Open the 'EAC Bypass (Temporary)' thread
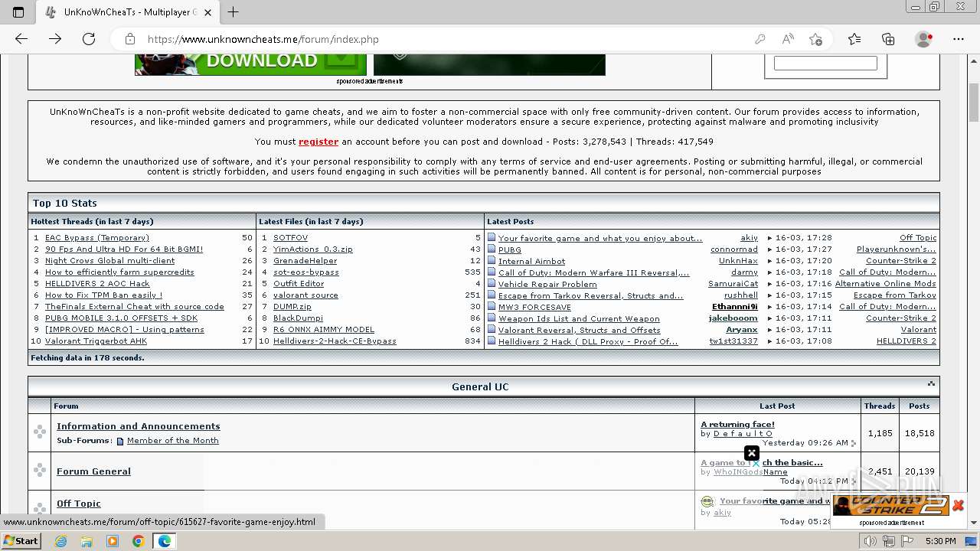 (x=97, y=238)
